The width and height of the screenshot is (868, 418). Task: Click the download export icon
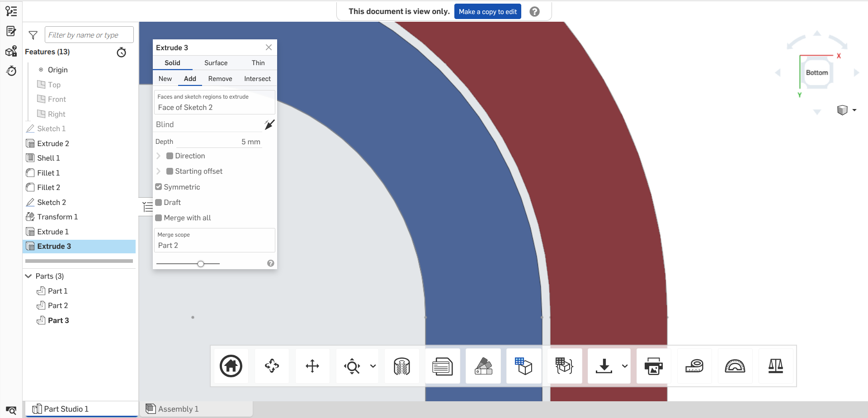pyautogui.click(x=604, y=366)
